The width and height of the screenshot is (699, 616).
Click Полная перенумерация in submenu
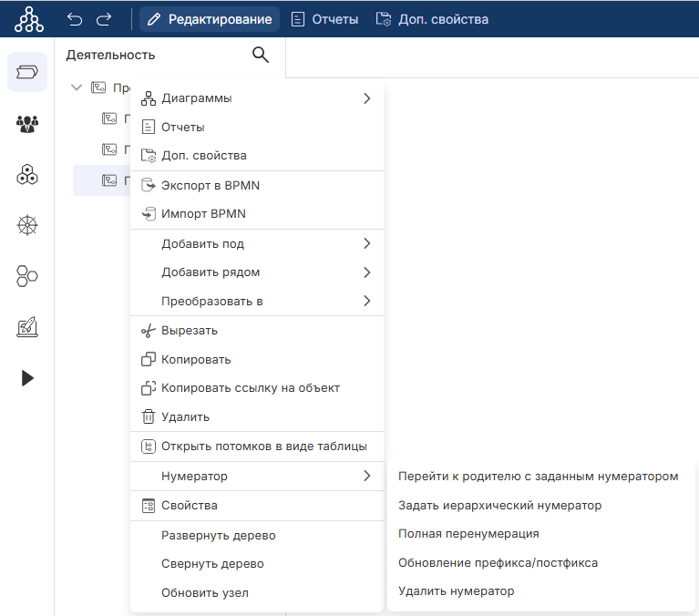click(x=468, y=533)
